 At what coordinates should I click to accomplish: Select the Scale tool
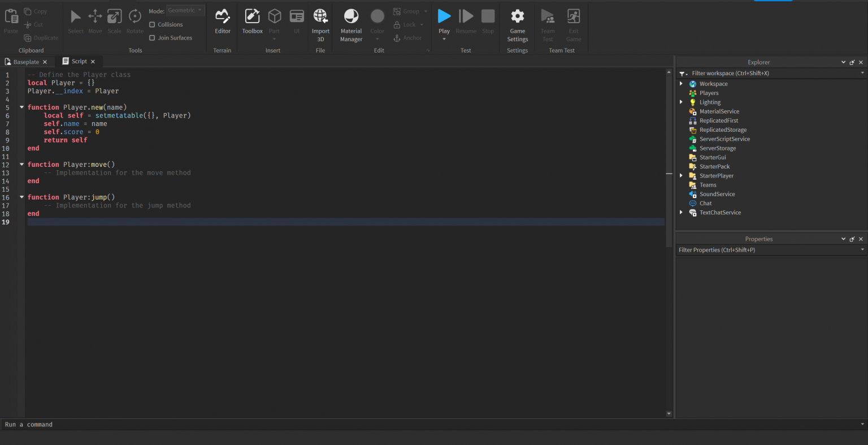coord(115,20)
